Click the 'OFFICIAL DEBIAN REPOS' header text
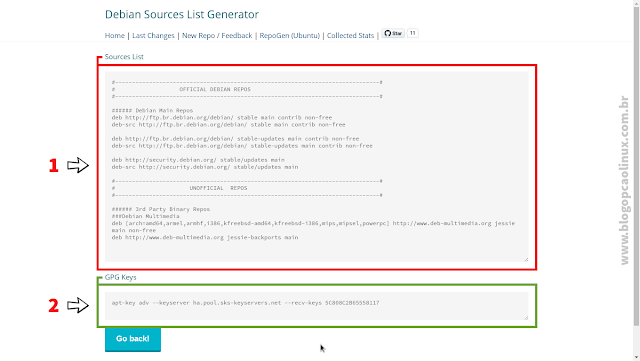This screenshot has width=640, height=361. point(215,89)
